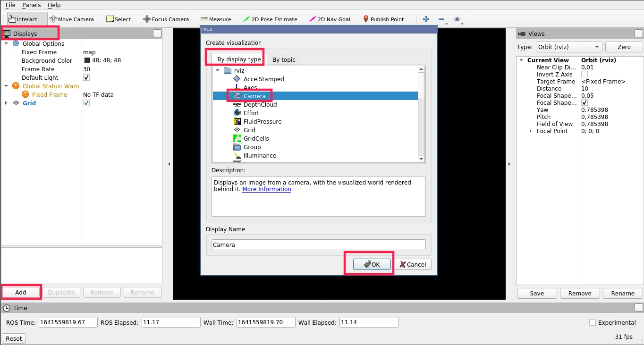Click the blue plus toolbar icon
Image resolution: width=644 pixels, height=345 pixels.
click(x=426, y=19)
